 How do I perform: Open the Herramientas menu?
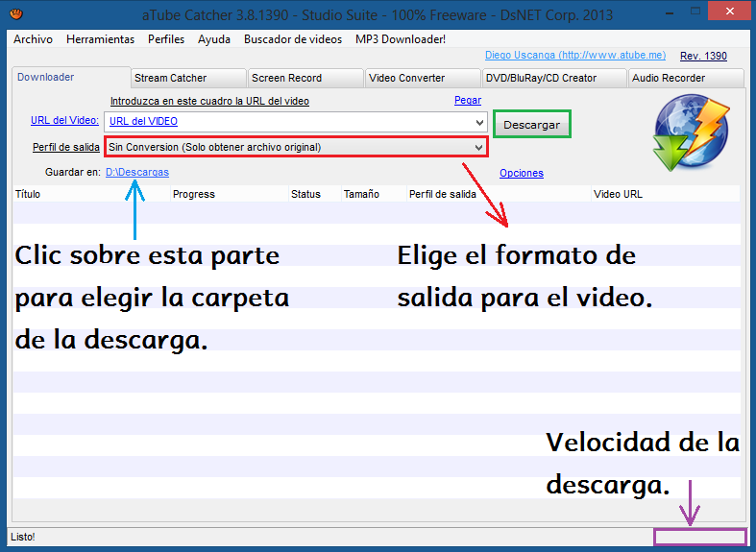point(100,39)
